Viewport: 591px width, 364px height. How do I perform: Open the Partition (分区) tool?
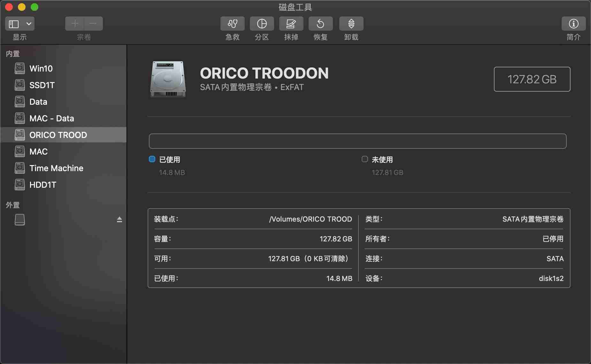click(262, 24)
